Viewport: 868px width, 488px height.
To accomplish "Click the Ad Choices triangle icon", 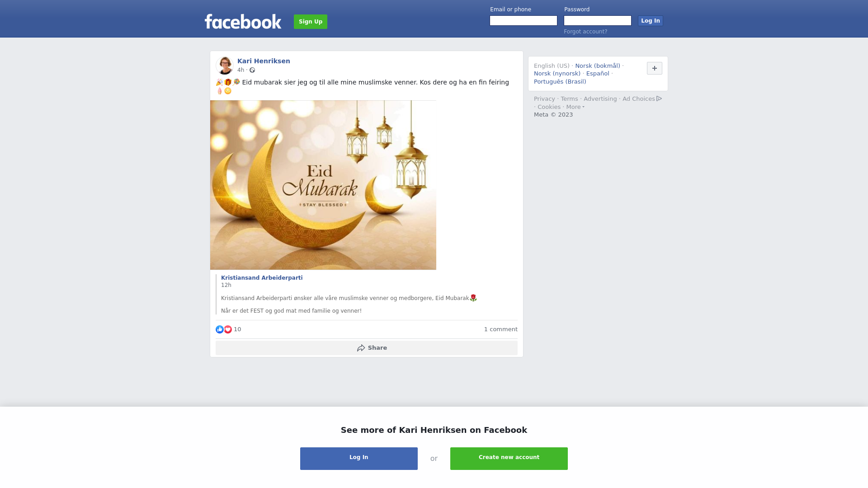I will (659, 99).
